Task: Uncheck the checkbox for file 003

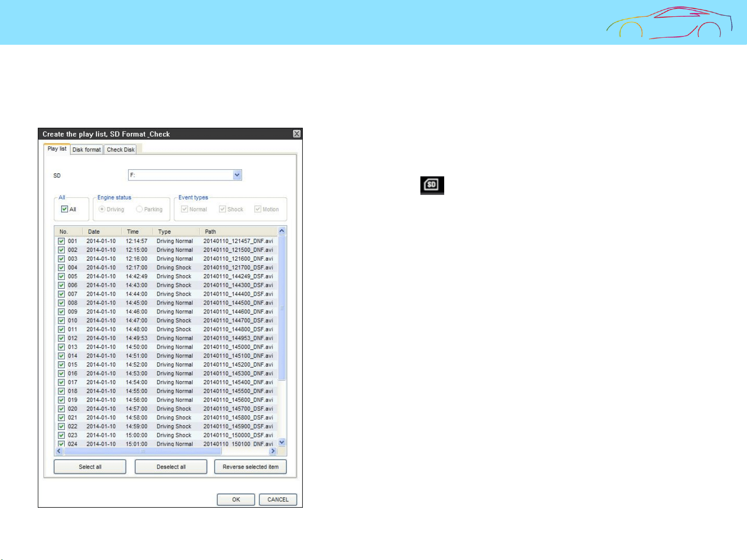Action: pos(61,259)
